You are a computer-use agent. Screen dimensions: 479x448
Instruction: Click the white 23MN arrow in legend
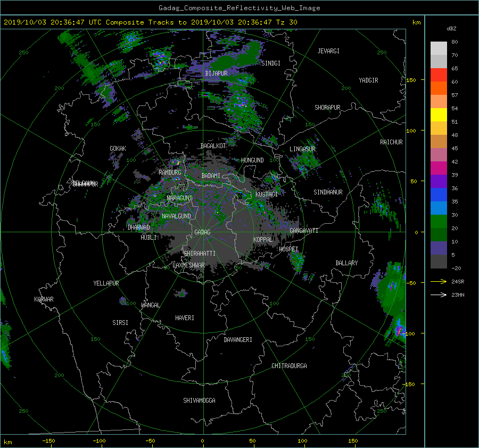tap(439, 295)
